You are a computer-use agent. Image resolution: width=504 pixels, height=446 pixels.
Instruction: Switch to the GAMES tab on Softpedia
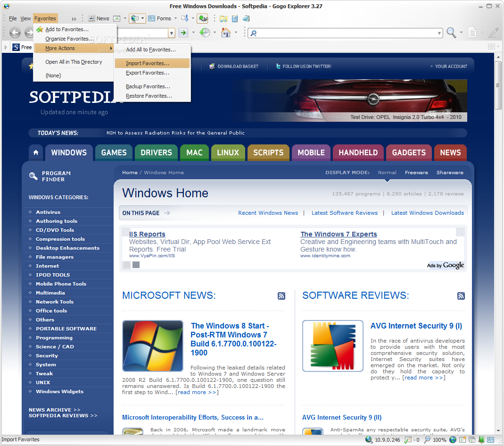click(114, 152)
